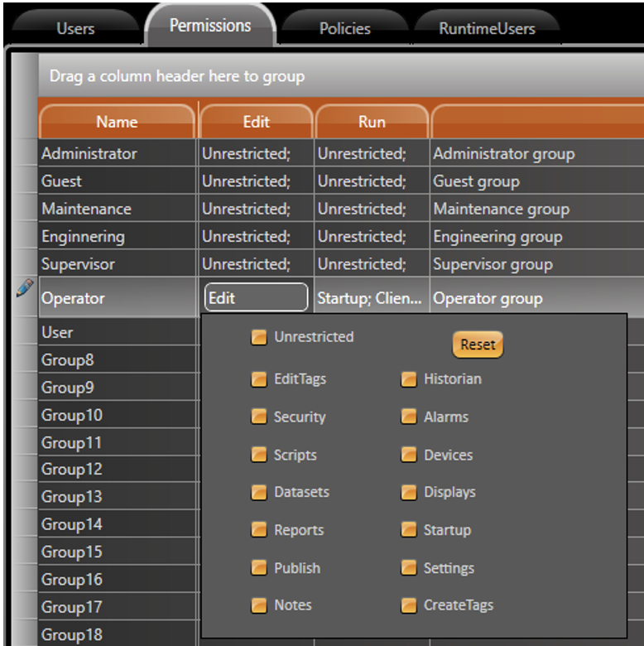Sort by the Name column header

tap(117, 122)
